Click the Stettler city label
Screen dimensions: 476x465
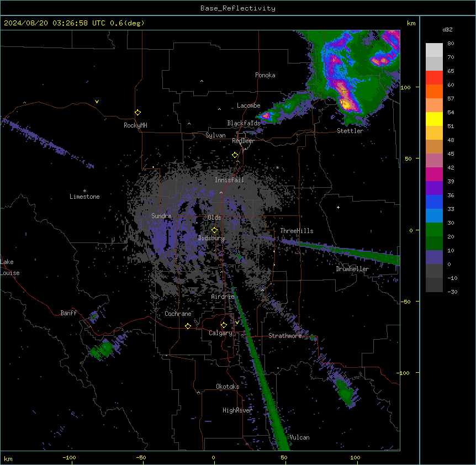coord(350,131)
